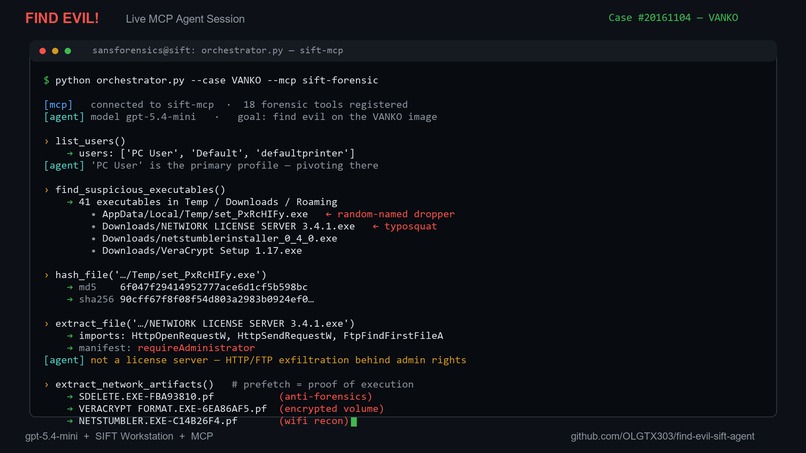806x453 pixels.
Task: Click AppData/Local/Temp/set_PxRcHIFy.exe entry
Action: pos(205,214)
